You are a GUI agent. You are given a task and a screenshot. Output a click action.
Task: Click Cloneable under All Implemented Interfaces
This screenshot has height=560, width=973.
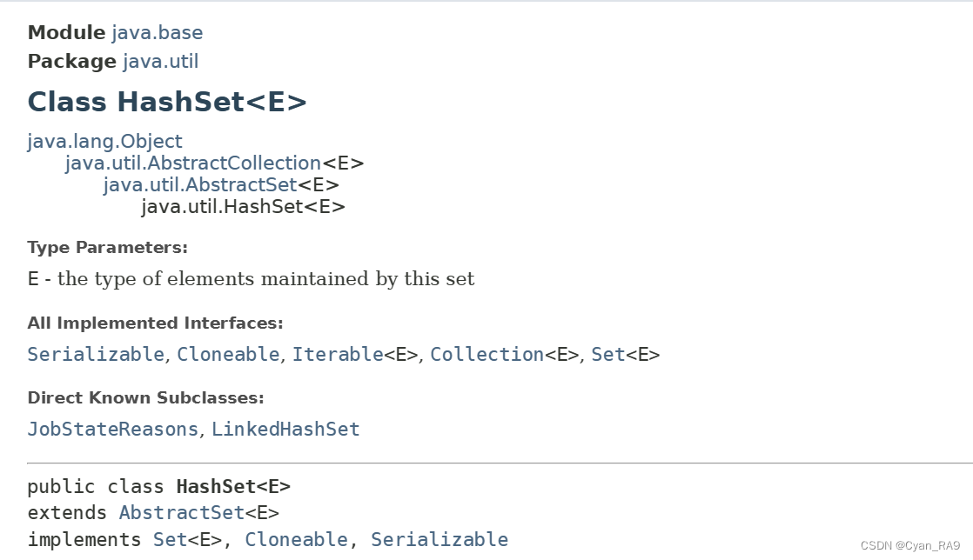pyautogui.click(x=228, y=354)
